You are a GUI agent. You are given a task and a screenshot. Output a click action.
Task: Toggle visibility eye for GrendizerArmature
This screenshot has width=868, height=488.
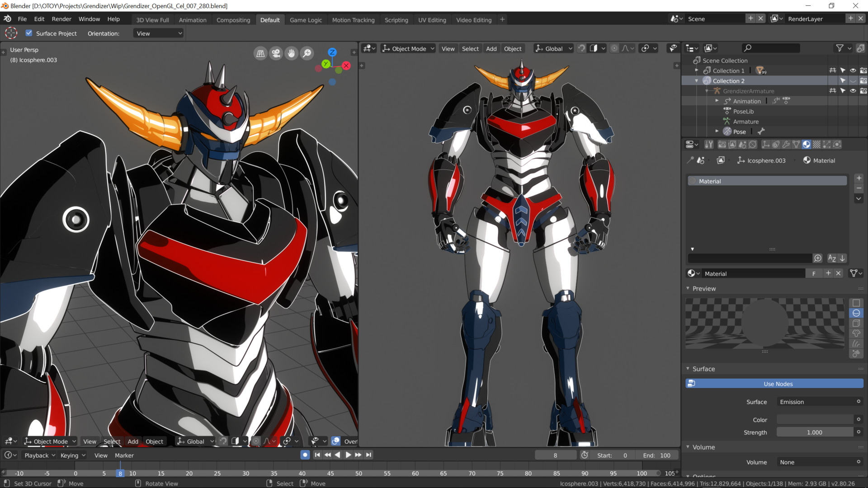point(853,91)
